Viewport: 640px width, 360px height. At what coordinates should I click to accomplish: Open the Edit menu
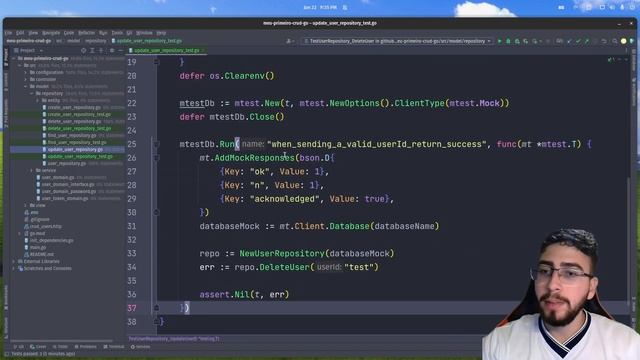[x=20, y=33]
